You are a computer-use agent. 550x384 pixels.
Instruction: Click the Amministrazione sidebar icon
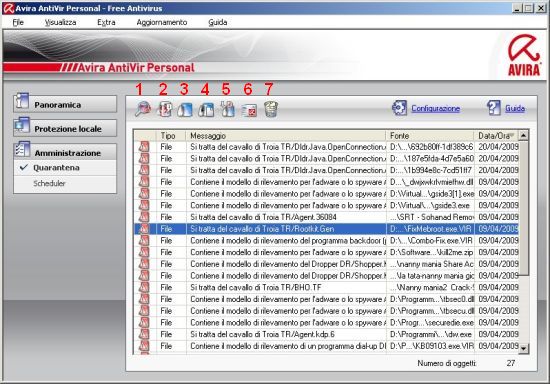point(22,150)
